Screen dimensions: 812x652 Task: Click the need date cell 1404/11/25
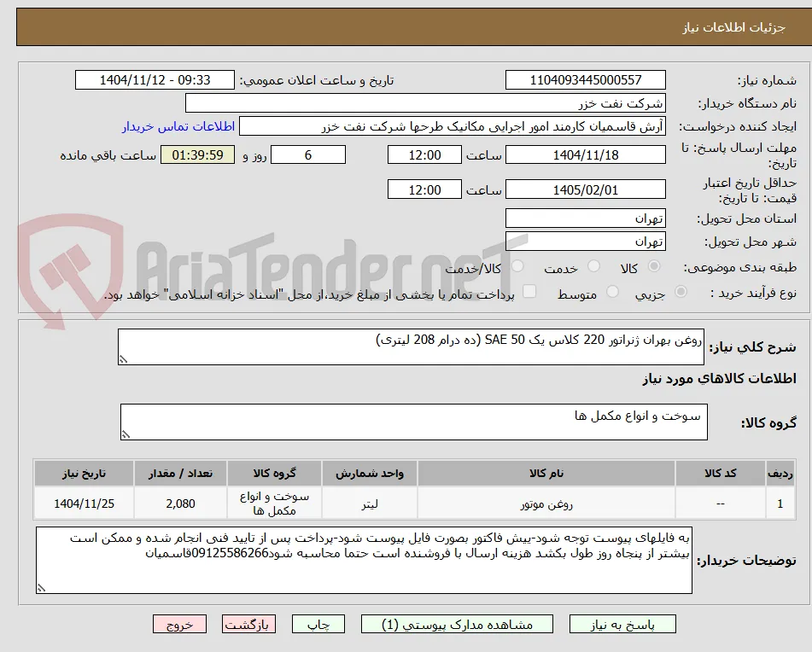(84, 504)
